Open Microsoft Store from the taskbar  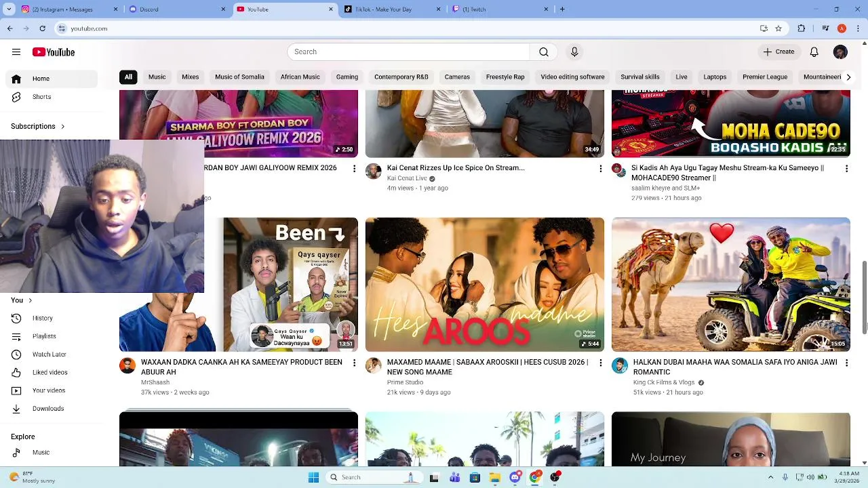click(x=475, y=477)
